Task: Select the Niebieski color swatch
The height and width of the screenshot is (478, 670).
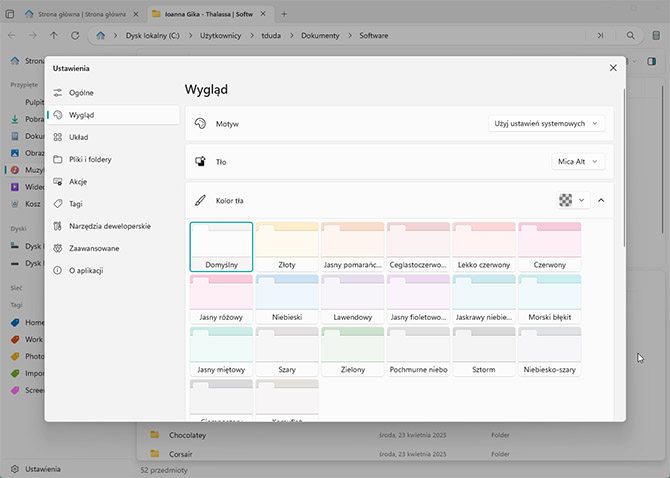Action: coord(287,299)
